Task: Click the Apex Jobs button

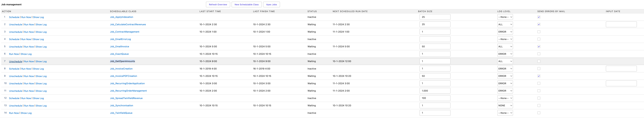Action: click(271, 4)
